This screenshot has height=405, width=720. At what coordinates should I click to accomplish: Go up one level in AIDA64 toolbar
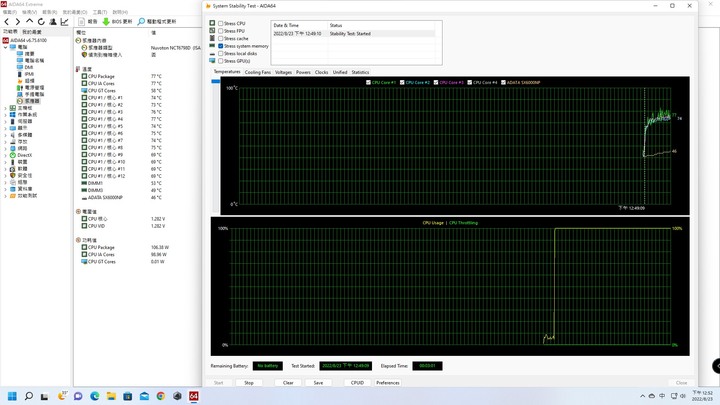29,22
